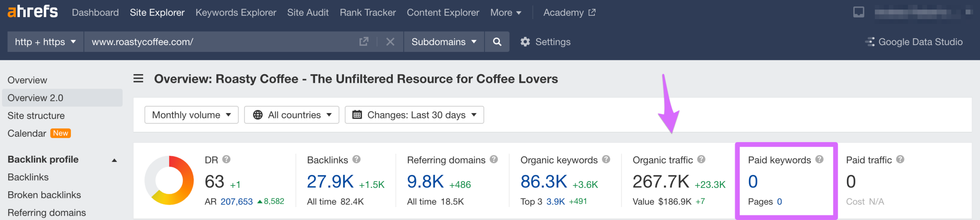Screen dimensions: 980x220
Task: Open Broken backlinks in sidebar
Action: 44,195
